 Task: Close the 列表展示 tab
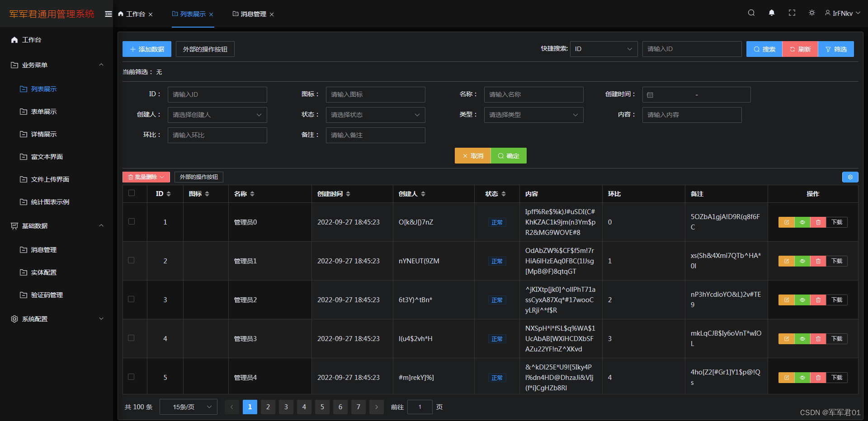click(x=211, y=14)
